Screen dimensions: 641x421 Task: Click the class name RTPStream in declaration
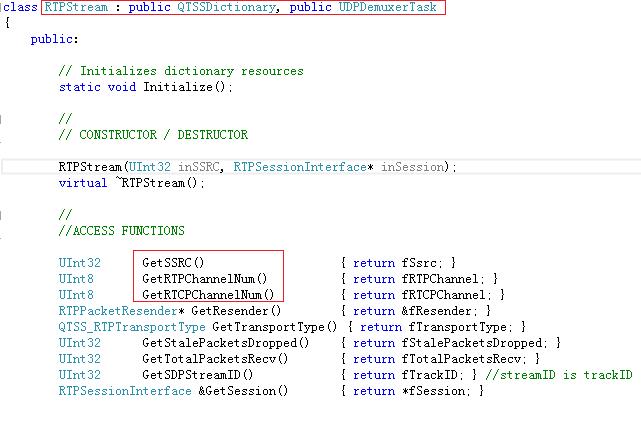pyautogui.click(x=76, y=7)
